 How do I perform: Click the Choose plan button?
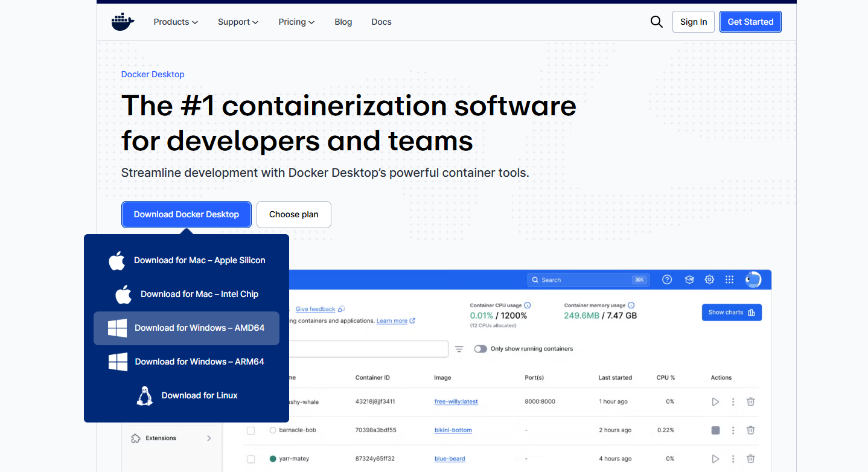294,214
